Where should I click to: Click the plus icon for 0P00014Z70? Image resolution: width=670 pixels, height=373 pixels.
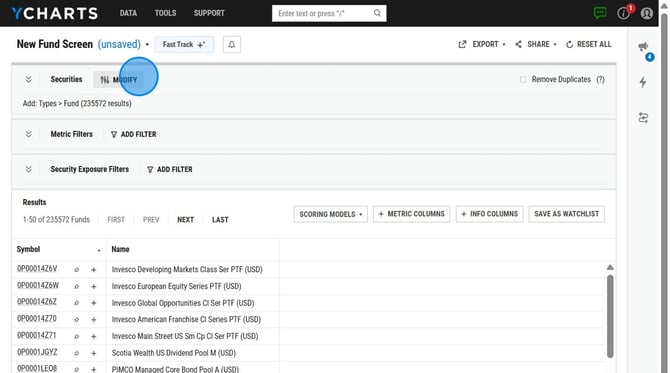point(94,320)
